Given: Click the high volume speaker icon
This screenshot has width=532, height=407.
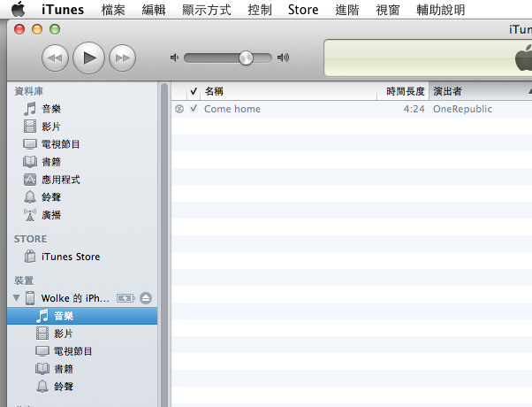Looking at the screenshot, I should pyautogui.click(x=283, y=58).
